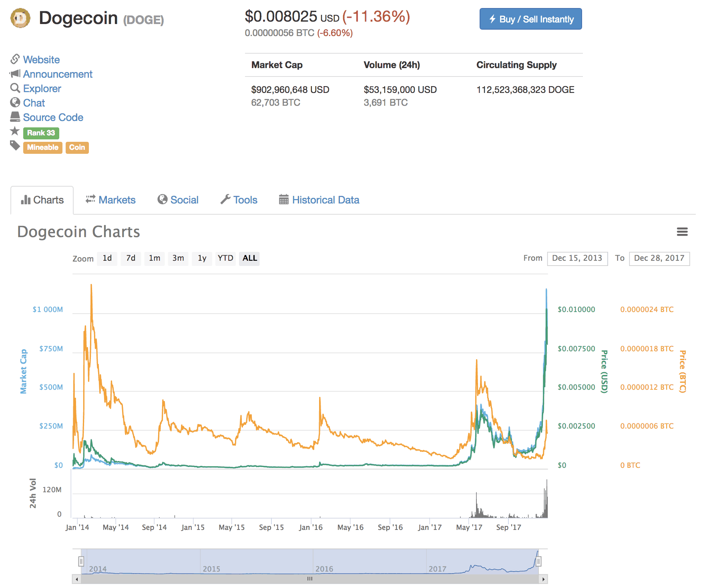Click the 3,691 BTC volume value
The height and width of the screenshot is (588, 707).
[x=386, y=103]
